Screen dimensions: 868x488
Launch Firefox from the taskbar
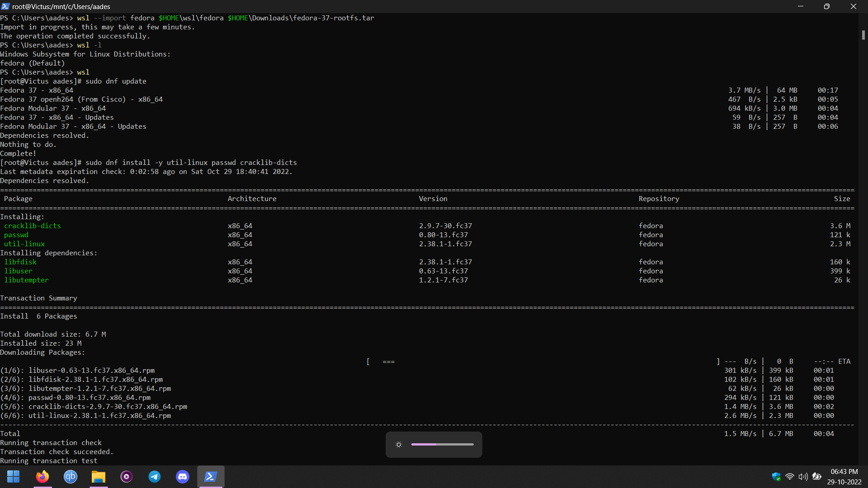(42, 477)
